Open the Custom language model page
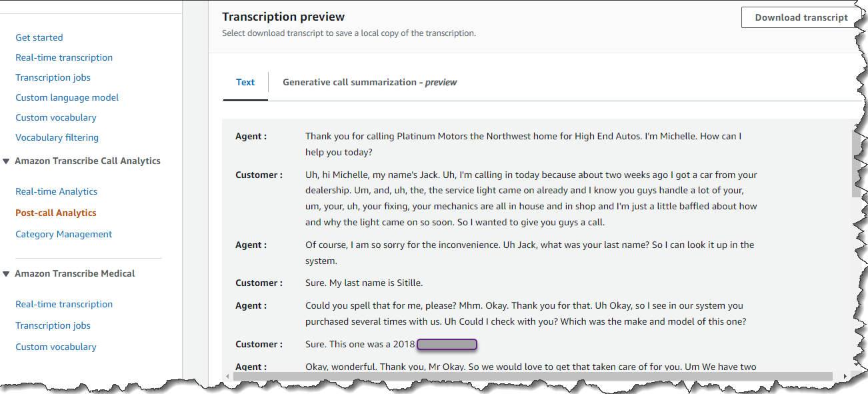 67,98
